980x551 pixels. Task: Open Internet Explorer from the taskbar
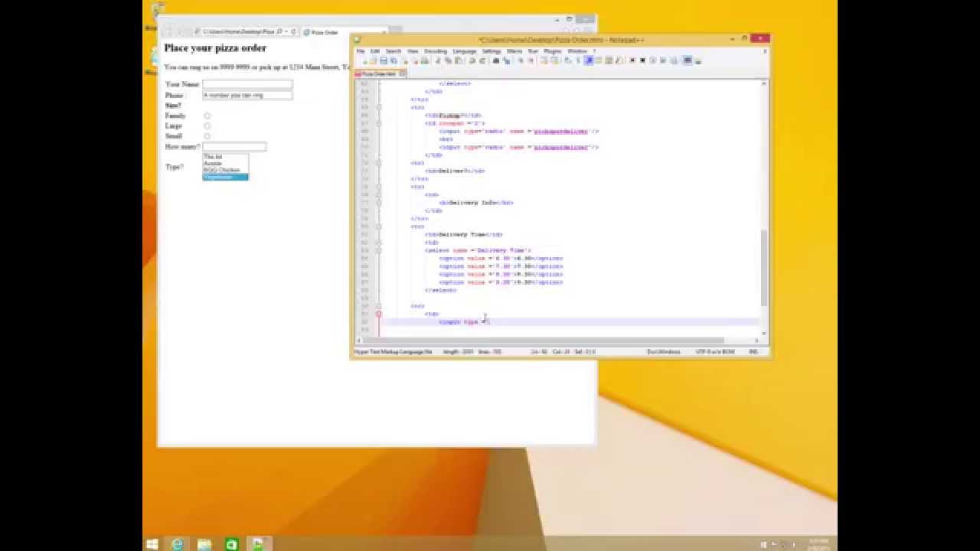point(178,544)
